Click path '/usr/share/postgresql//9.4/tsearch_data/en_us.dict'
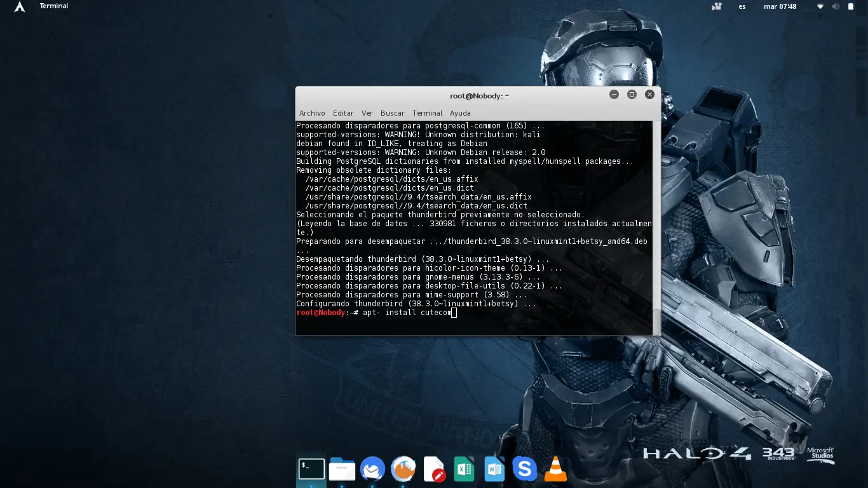Image resolution: width=868 pixels, height=488 pixels. coord(416,206)
